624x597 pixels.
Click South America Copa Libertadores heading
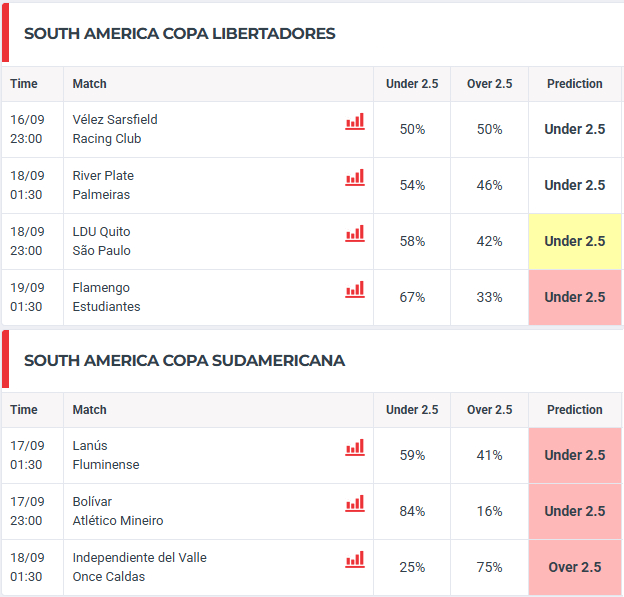[179, 34]
